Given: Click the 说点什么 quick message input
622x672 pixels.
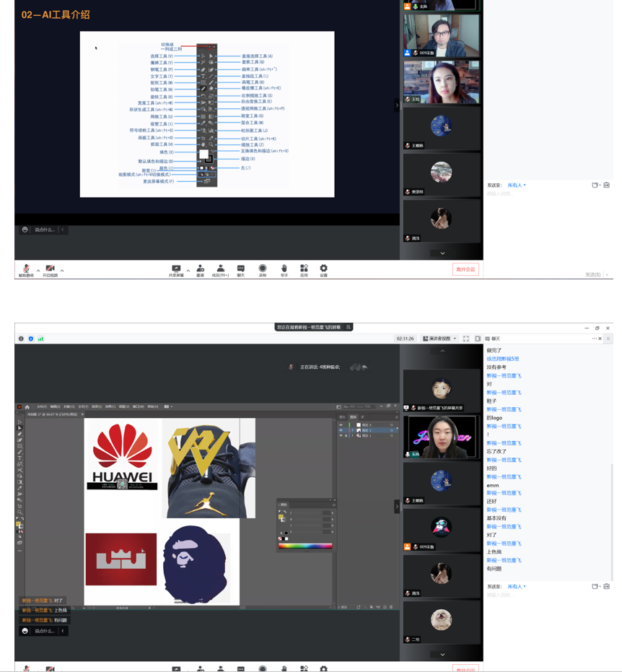Looking at the screenshot, I should [x=45, y=631].
